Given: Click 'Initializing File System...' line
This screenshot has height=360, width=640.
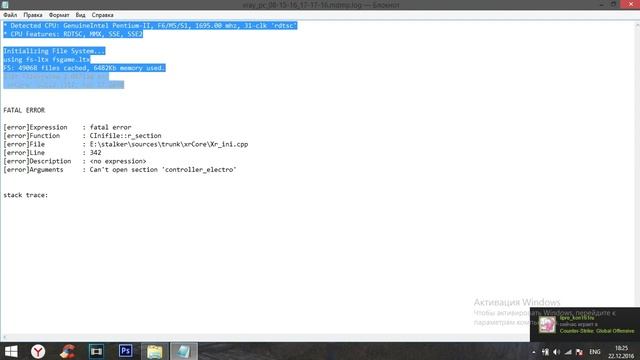Looking at the screenshot, I should (x=54, y=51).
